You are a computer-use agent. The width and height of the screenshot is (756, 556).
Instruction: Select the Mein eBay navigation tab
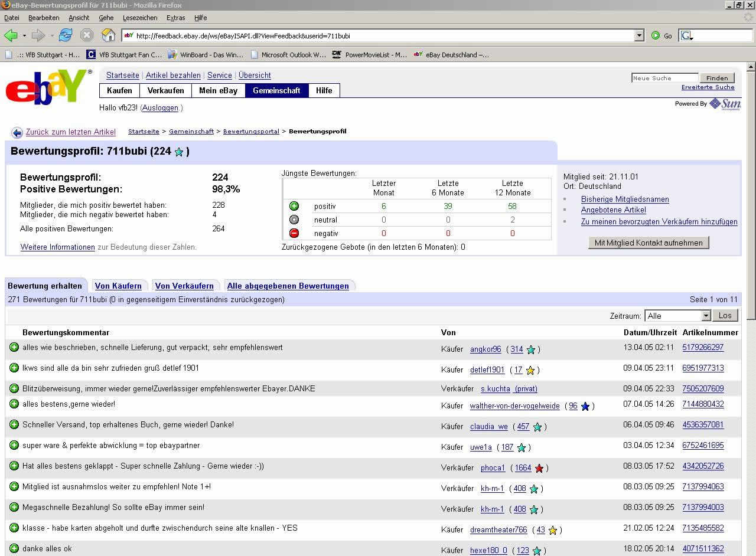(x=218, y=90)
